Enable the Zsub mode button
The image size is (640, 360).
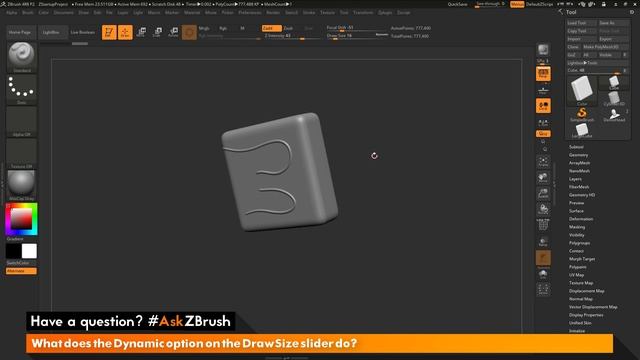point(289,28)
